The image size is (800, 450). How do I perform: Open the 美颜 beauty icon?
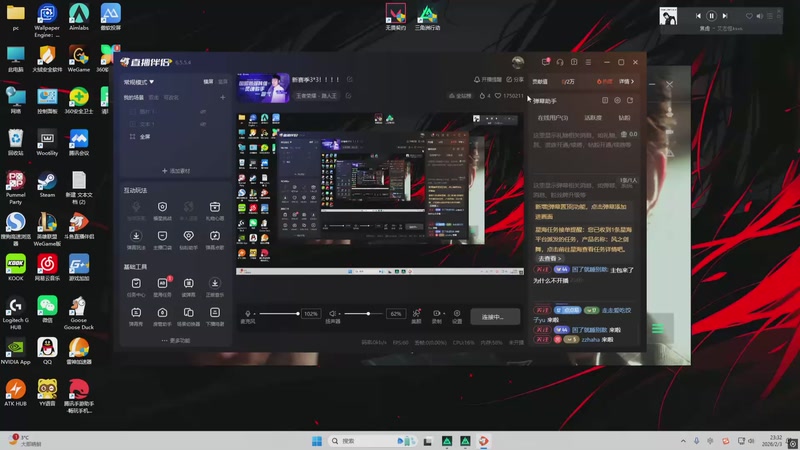coord(416,313)
